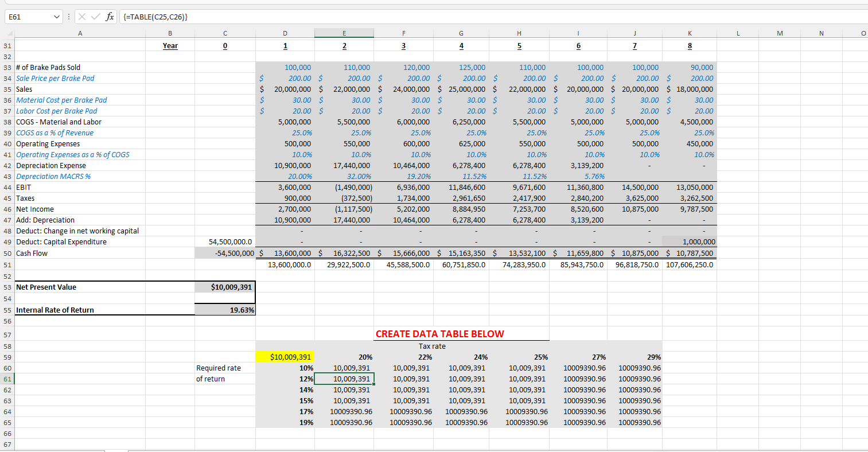Select the 'Depreciation MACRS %' label
This screenshot has height=452, width=868.
pos(53,176)
